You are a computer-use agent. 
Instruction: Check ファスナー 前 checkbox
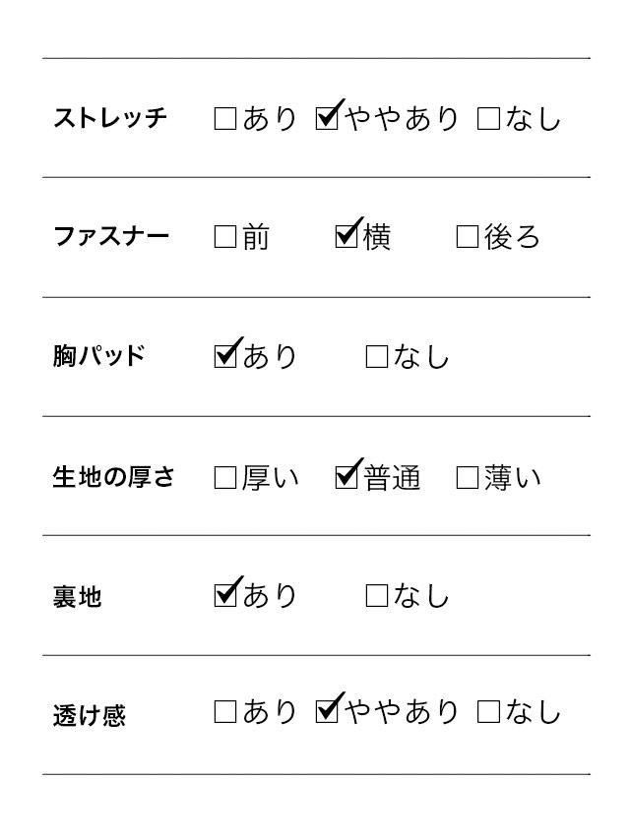[x=225, y=237]
